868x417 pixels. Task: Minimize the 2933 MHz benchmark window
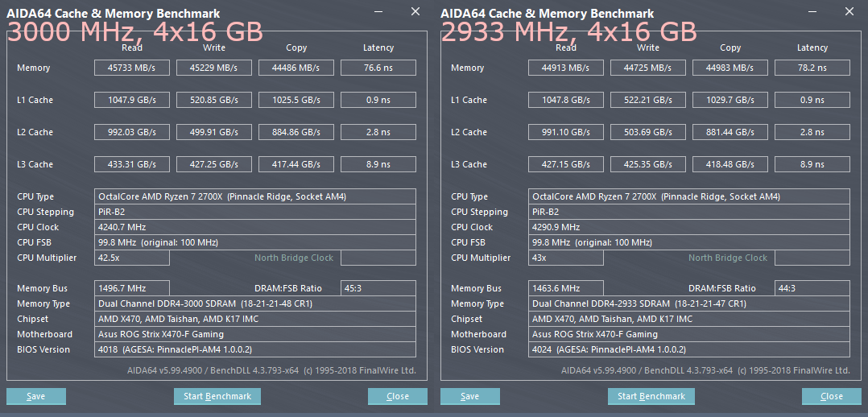pos(812,11)
